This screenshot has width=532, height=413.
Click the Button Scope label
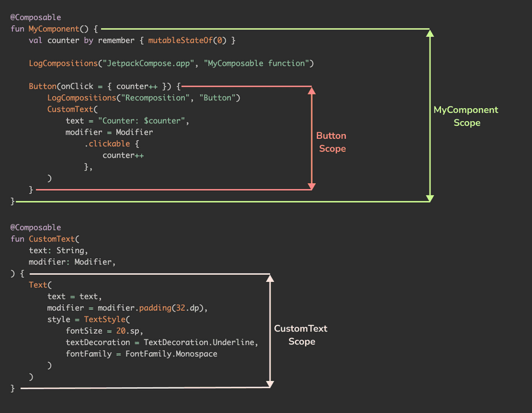(331, 142)
